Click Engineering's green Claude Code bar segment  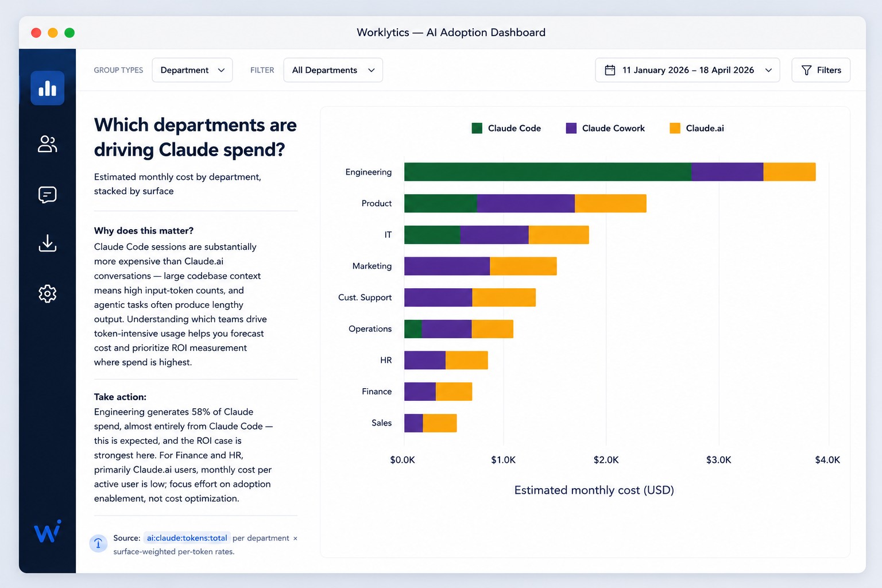point(548,172)
